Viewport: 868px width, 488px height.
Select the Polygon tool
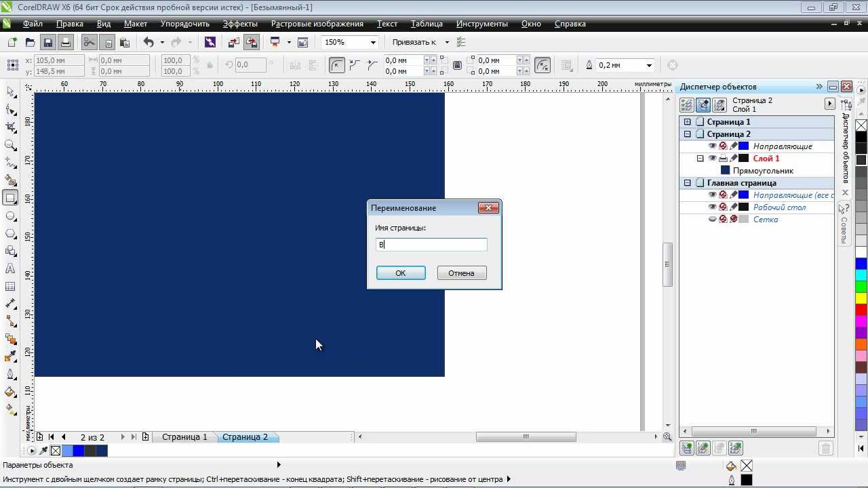(10, 233)
